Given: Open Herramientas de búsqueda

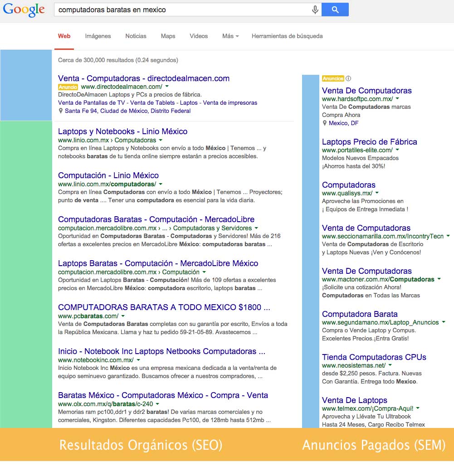Looking at the screenshot, I should click(x=287, y=36).
